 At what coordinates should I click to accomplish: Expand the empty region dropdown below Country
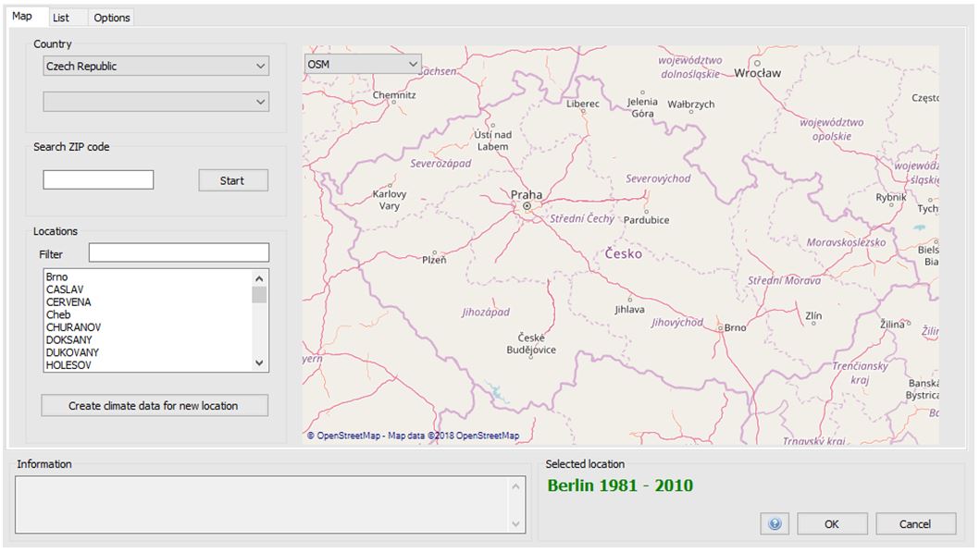coord(155,102)
